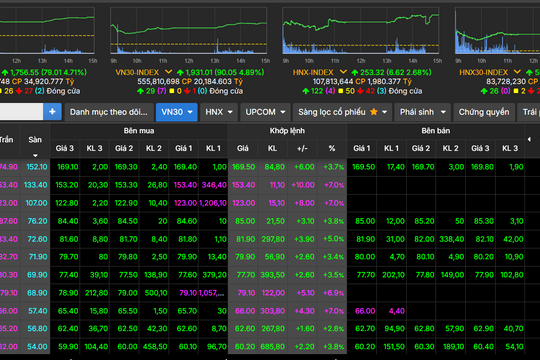
Task: Open the VN30 dropdown tab
Action: coord(177,112)
